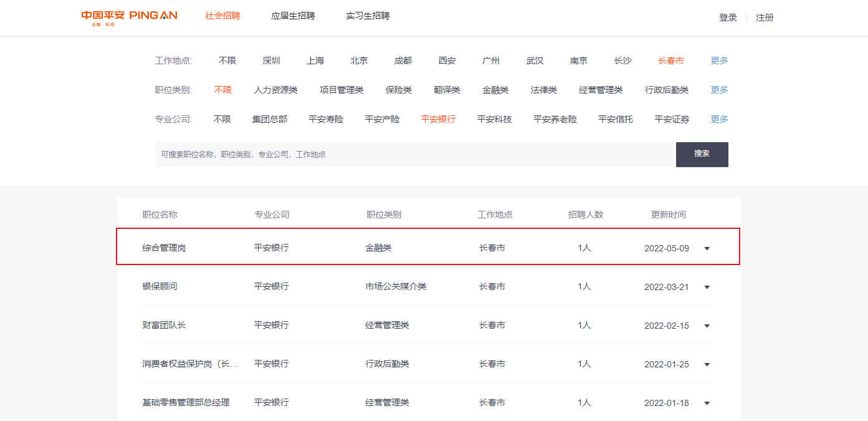Screen dimensions: 868x421
Task: Open the 消费者权益保护岗 job title
Action: [190, 364]
